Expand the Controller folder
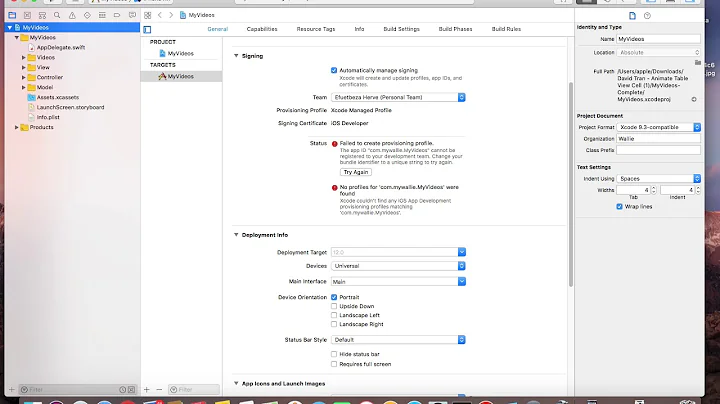This screenshot has height=404, width=720. (x=23, y=77)
